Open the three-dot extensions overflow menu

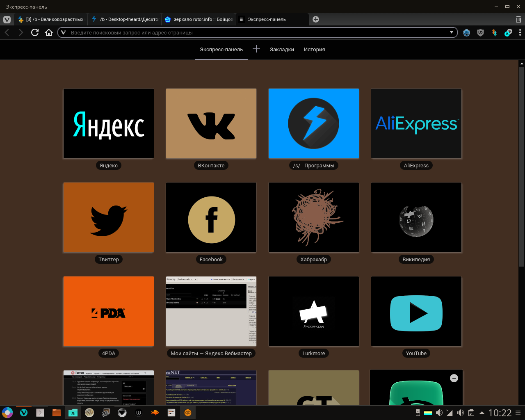coord(520,32)
